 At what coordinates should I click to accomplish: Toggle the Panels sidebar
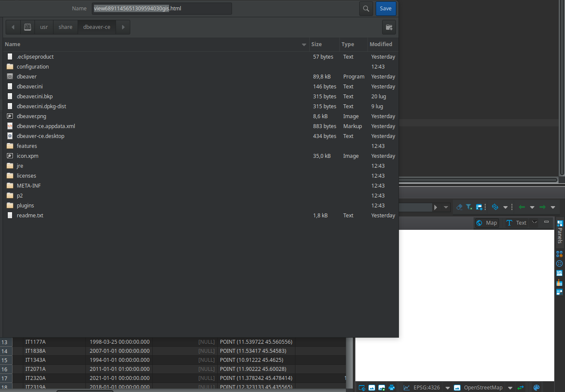coord(559,233)
